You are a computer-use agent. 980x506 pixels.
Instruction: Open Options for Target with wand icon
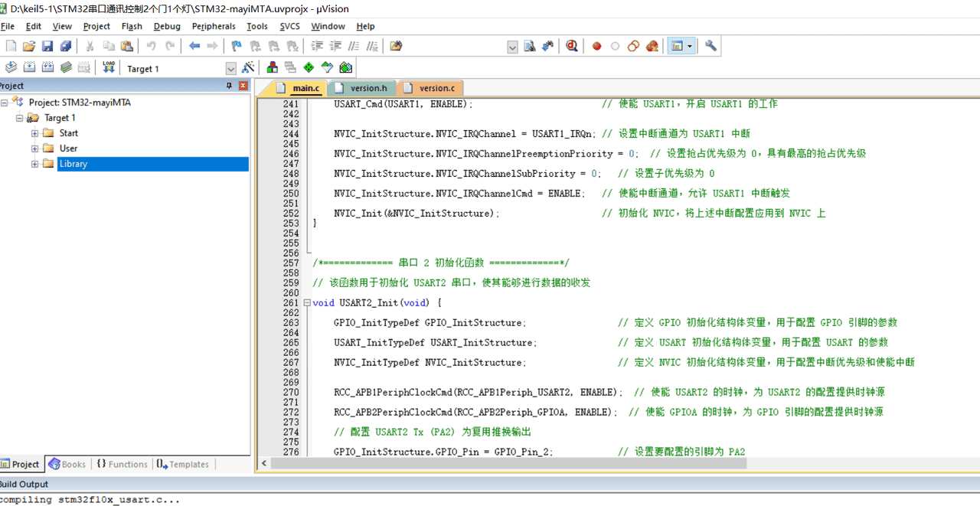click(250, 67)
